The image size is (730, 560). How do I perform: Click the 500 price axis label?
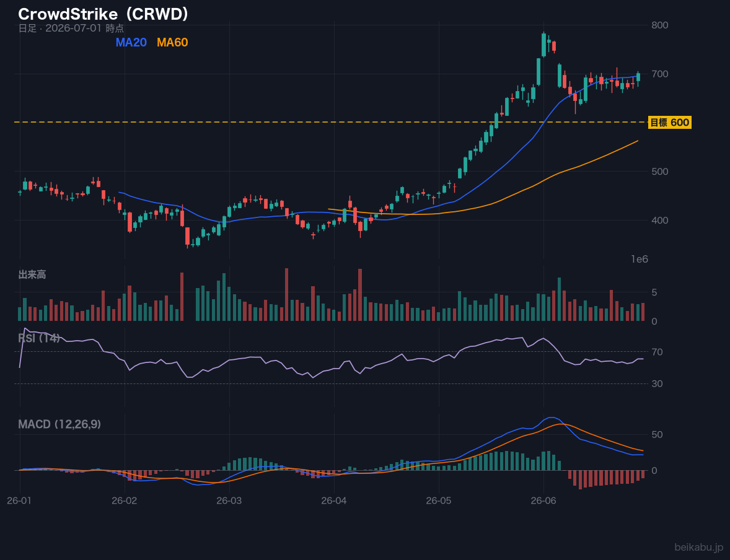(x=660, y=172)
